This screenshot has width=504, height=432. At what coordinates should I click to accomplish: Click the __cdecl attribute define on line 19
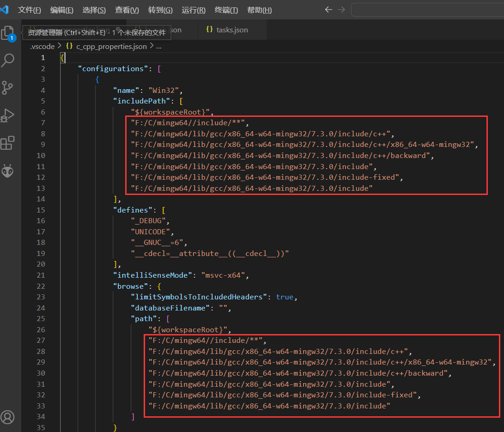210,254
